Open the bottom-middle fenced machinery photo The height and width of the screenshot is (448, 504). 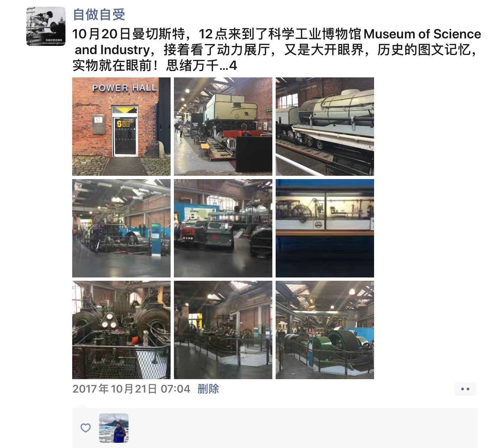[x=223, y=330]
